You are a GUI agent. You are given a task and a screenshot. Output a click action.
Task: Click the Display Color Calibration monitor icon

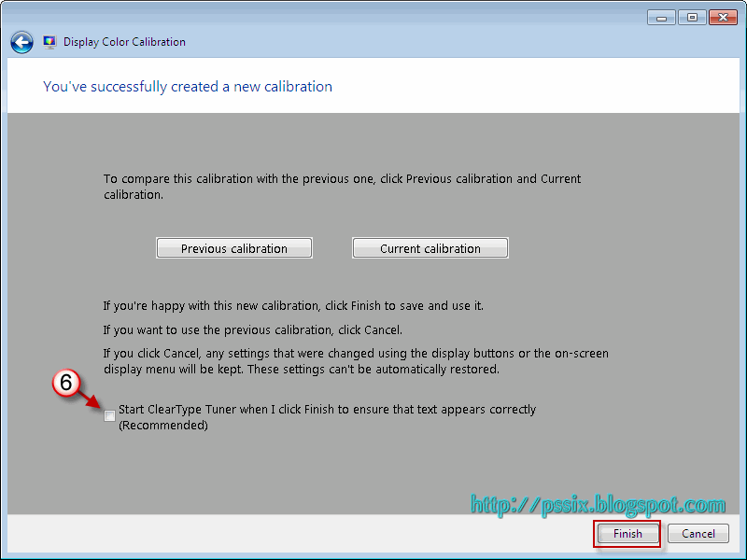[x=49, y=42]
